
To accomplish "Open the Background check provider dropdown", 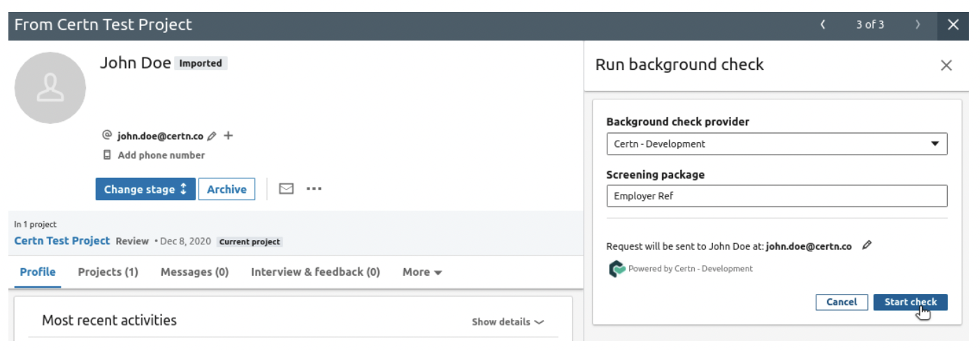I will (x=776, y=143).
